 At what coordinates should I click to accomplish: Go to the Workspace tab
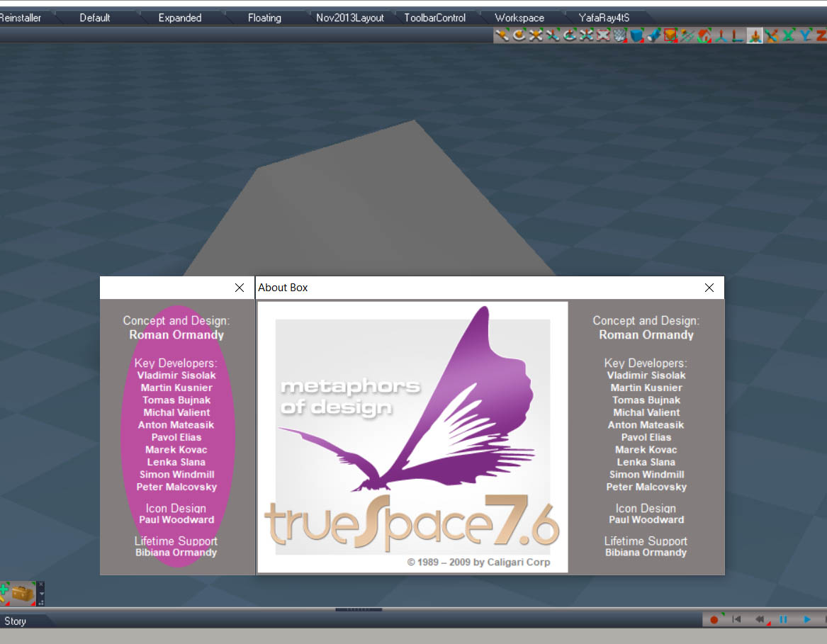click(x=519, y=18)
